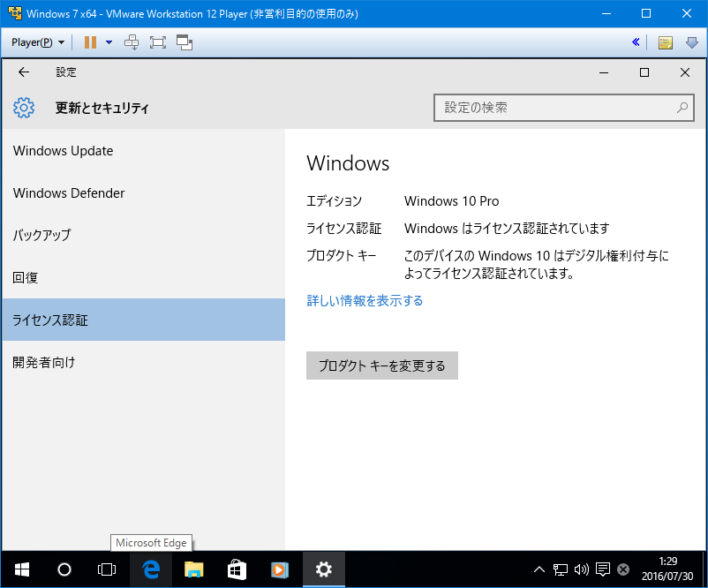Go back with the Settings back arrow
Image resolution: width=708 pixels, height=588 pixels.
24,72
